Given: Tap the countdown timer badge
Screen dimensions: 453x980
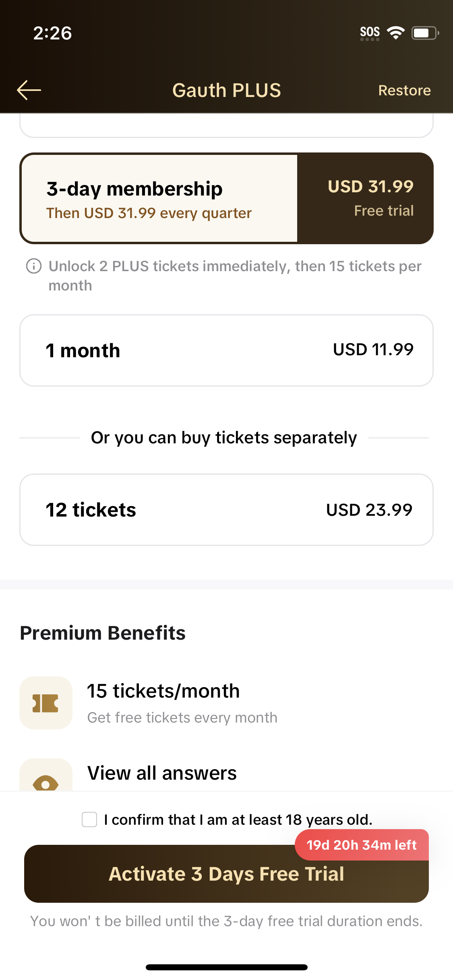Looking at the screenshot, I should (362, 845).
